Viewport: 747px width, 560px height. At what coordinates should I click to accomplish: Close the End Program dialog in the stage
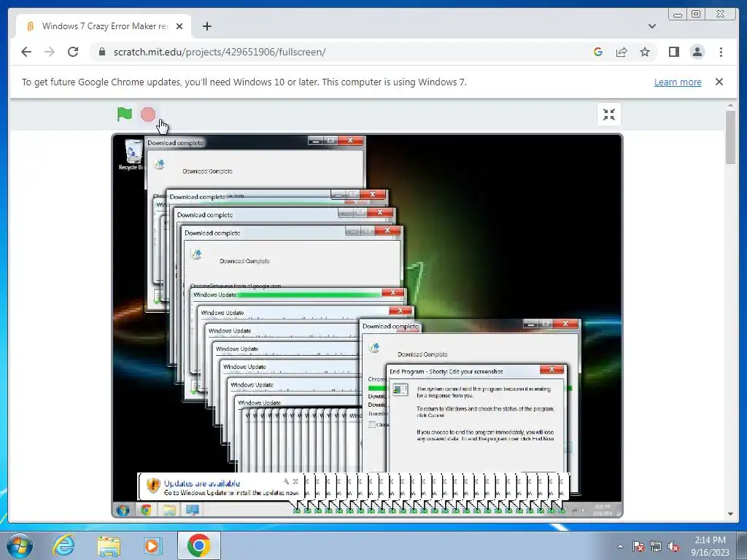tap(551, 370)
